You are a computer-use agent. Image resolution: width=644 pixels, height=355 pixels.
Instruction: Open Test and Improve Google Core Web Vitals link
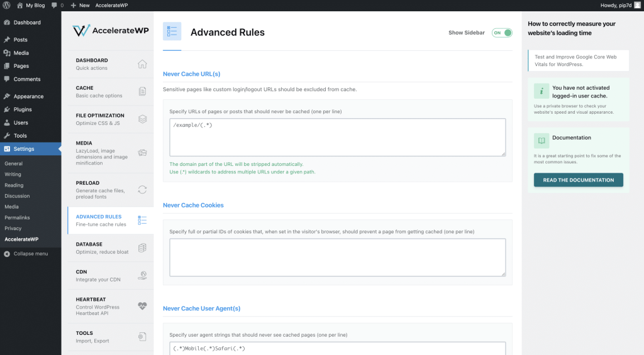click(x=579, y=61)
